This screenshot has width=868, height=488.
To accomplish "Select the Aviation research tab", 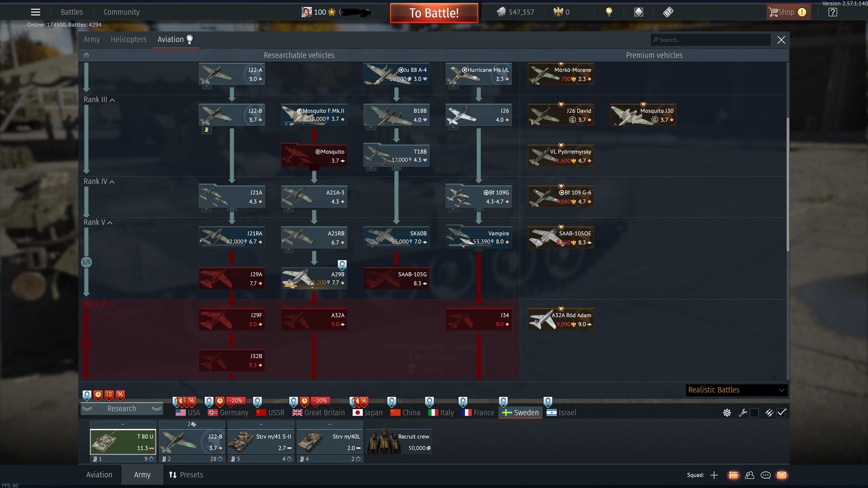I will click(175, 39).
